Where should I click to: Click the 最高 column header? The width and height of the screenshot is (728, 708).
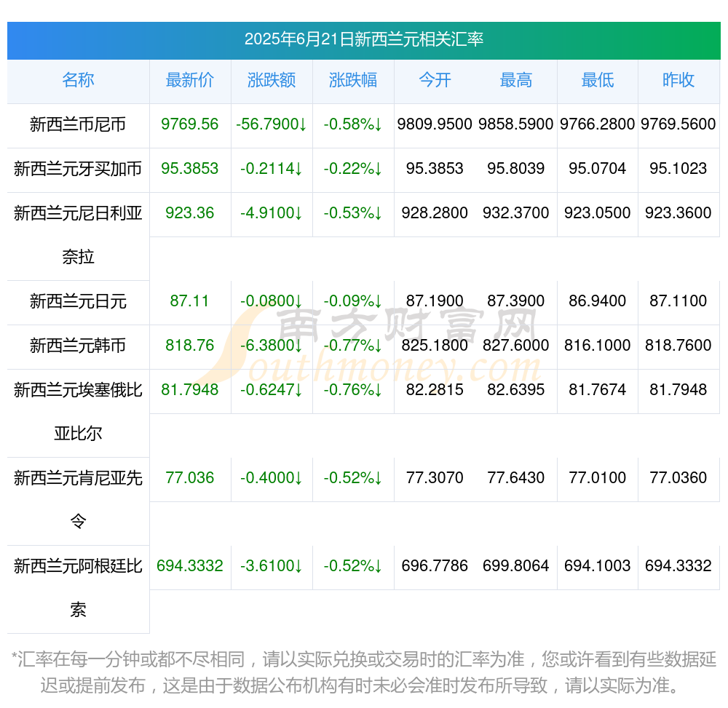tap(516, 80)
